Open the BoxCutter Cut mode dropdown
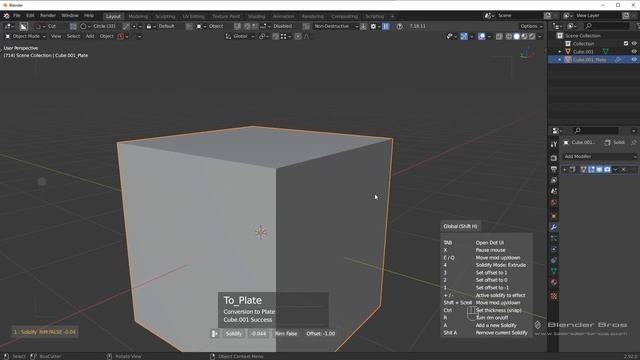The height and width of the screenshot is (360, 640). tap(46, 26)
